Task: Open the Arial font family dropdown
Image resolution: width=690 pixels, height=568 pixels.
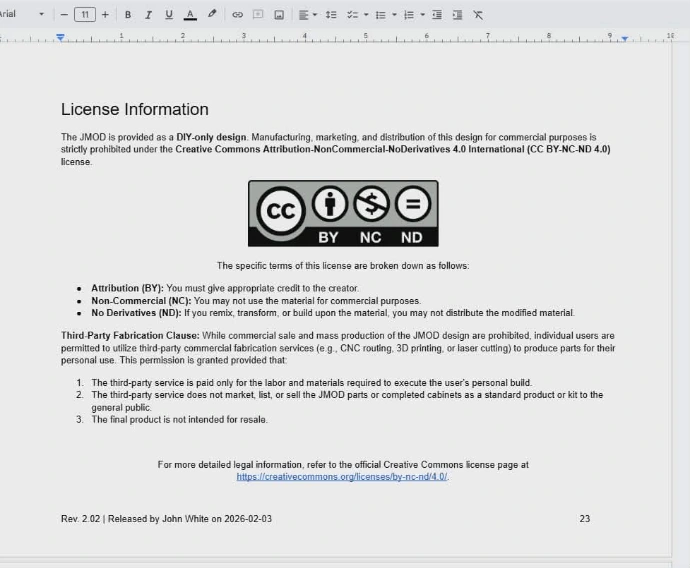Action: [20, 15]
